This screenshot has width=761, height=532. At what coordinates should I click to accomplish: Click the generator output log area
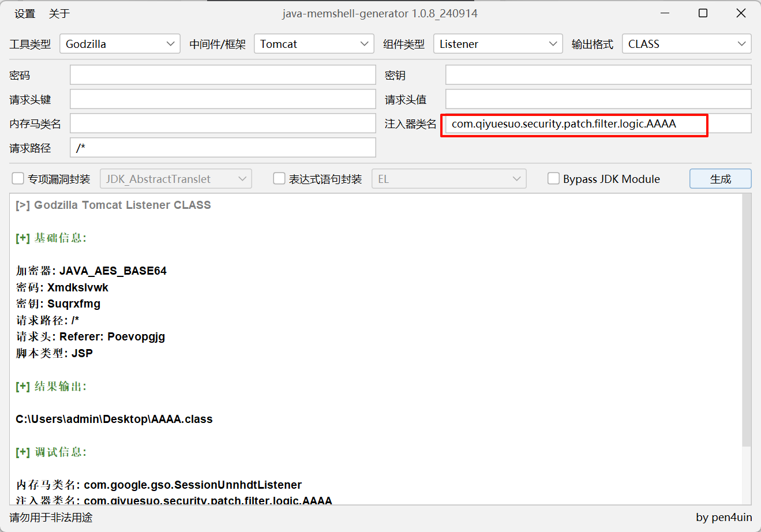pos(375,346)
